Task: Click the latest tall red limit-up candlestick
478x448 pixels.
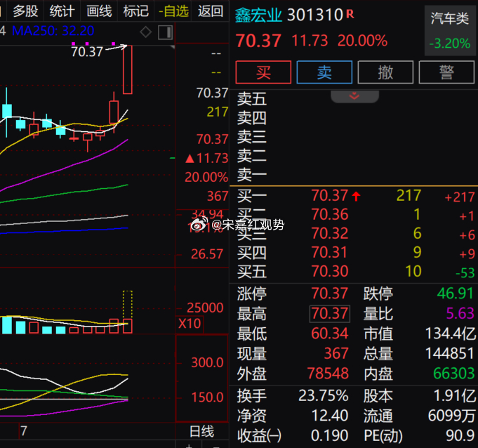Action: pos(128,70)
